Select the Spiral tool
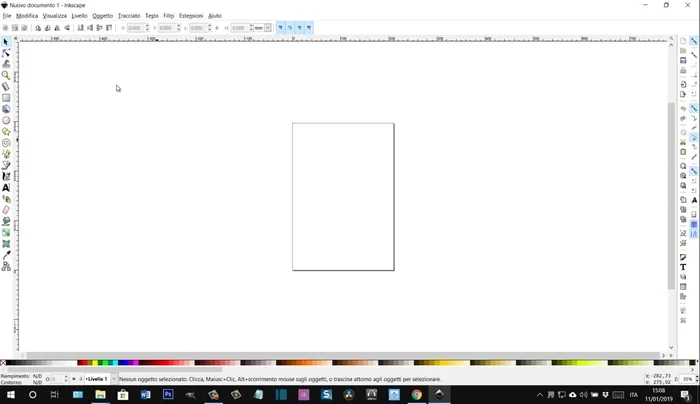 pos(6,143)
